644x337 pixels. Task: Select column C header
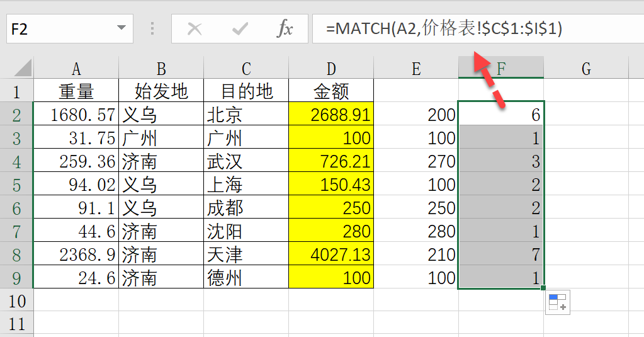pyautogui.click(x=246, y=68)
